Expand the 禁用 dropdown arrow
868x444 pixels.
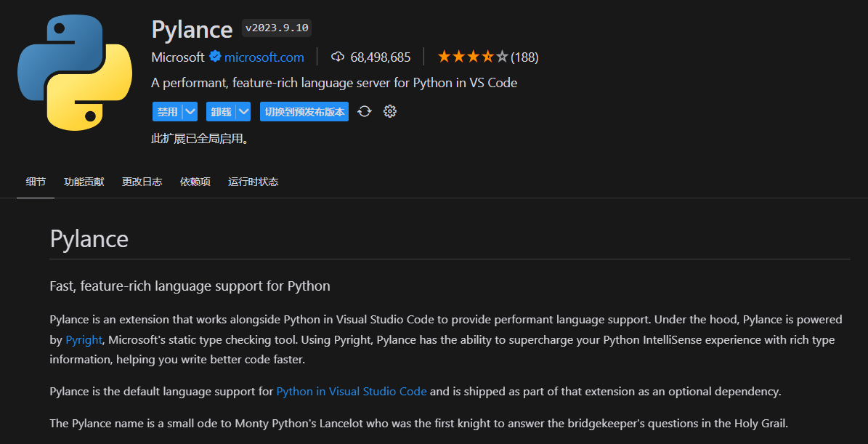coord(190,112)
